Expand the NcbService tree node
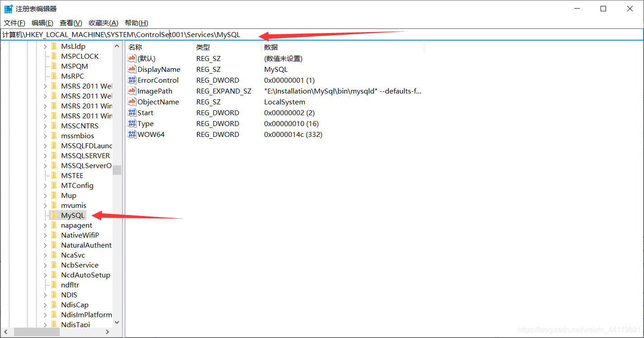Viewport: 644px width, 338px height. pos(45,265)
